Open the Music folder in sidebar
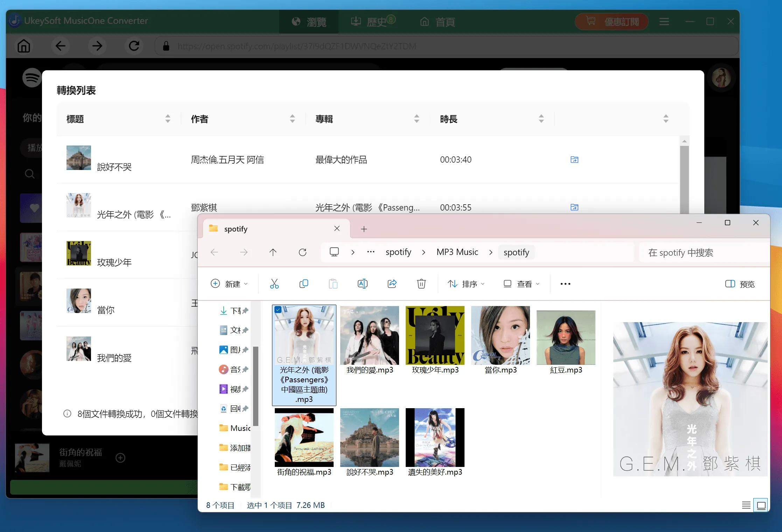 (235, 428)
